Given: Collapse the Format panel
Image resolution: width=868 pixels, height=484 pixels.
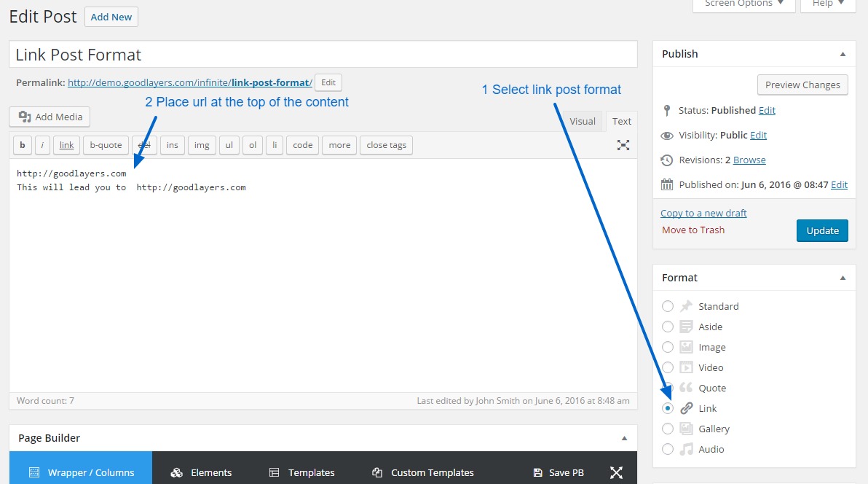Looking at the screenshot, I should click(843, 278).
